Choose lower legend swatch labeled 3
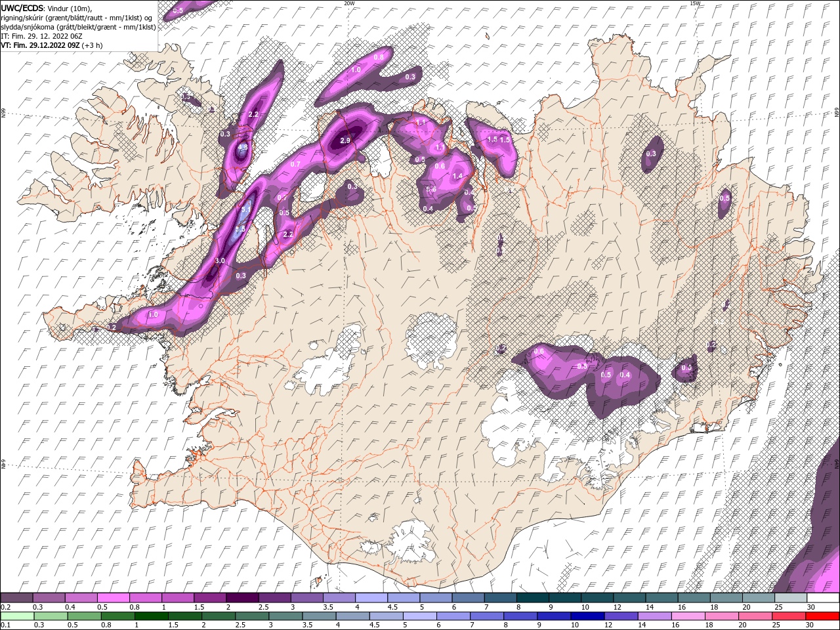840x630 pixels. [x=285, y=616]
